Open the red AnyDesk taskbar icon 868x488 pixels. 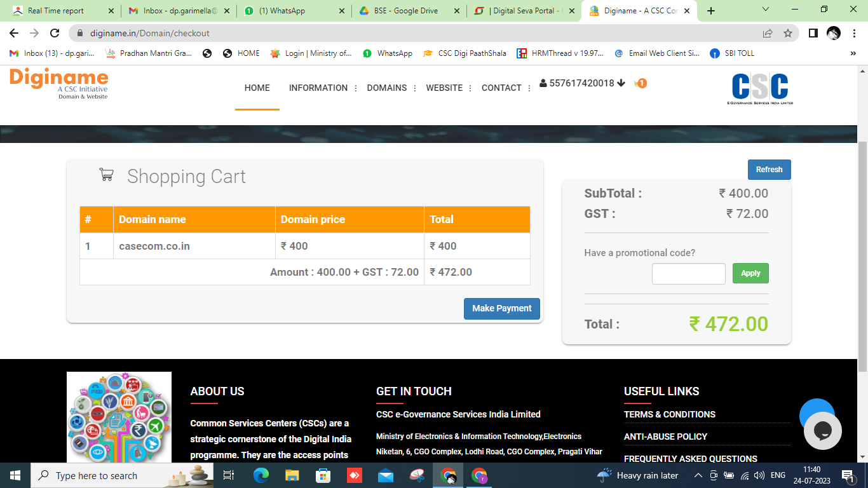tap(355, 475)
